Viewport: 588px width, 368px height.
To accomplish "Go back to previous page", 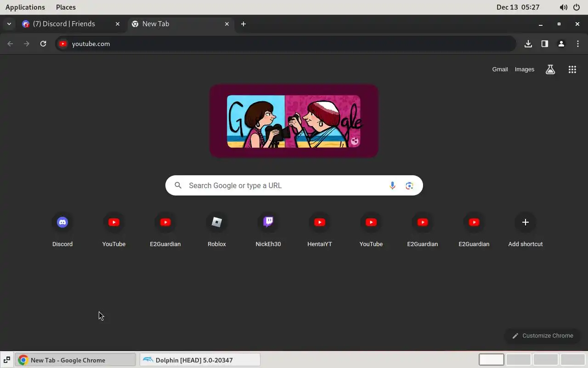I will click(x=10, y=44).
